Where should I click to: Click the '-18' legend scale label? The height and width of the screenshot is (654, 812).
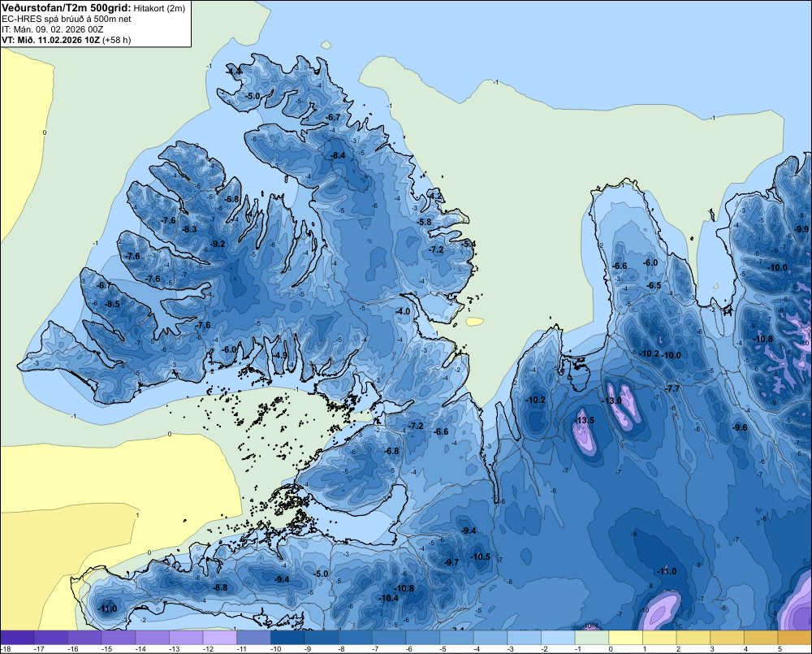(x=6, y=649)
